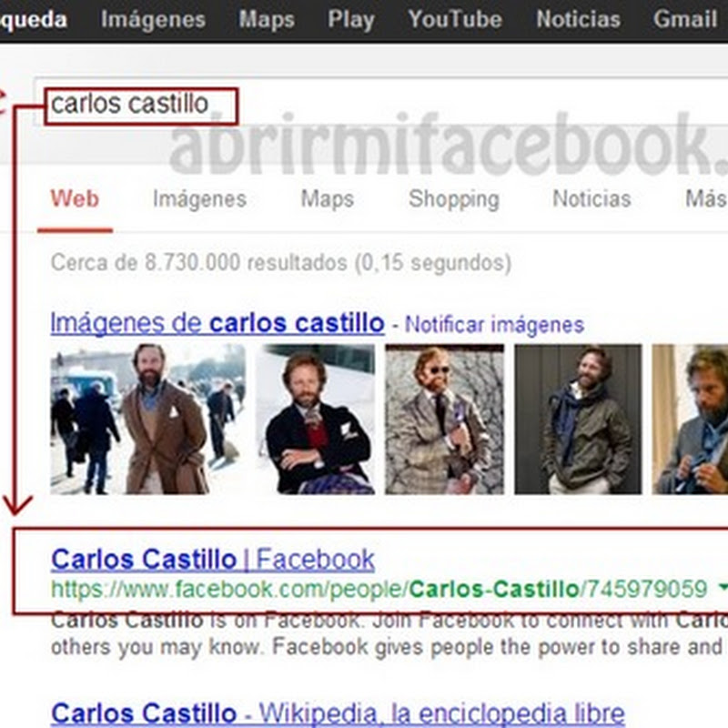This screenshot has width=728, height=728.
Task: Select the Web results tab
Action: [x=75, y=199]
